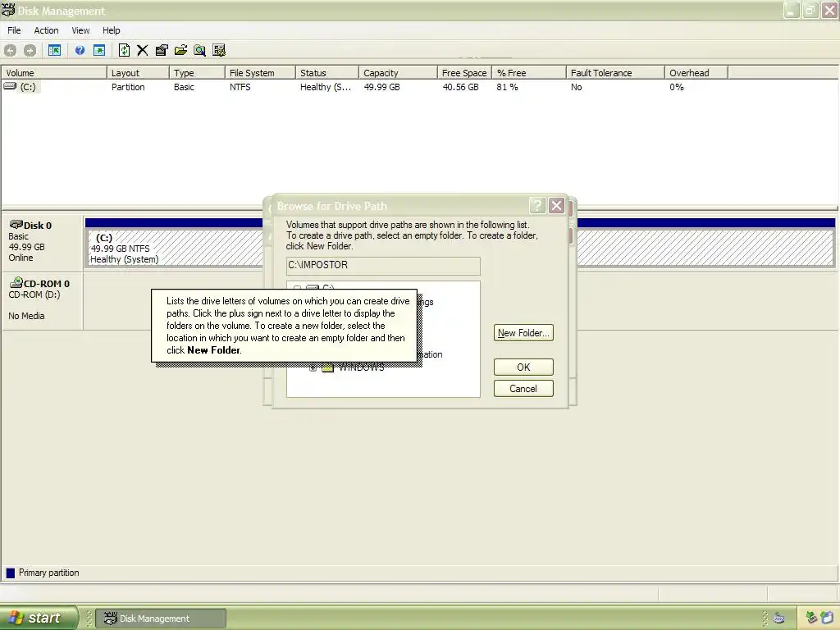The height and width of the screenshot is (630, 840).
Task: Sort by the Volume column header
Action: [54, 73]
